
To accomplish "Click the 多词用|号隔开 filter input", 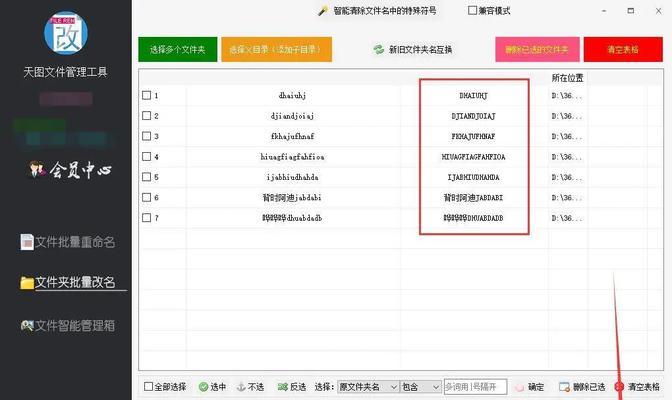I will pos(475,387).
